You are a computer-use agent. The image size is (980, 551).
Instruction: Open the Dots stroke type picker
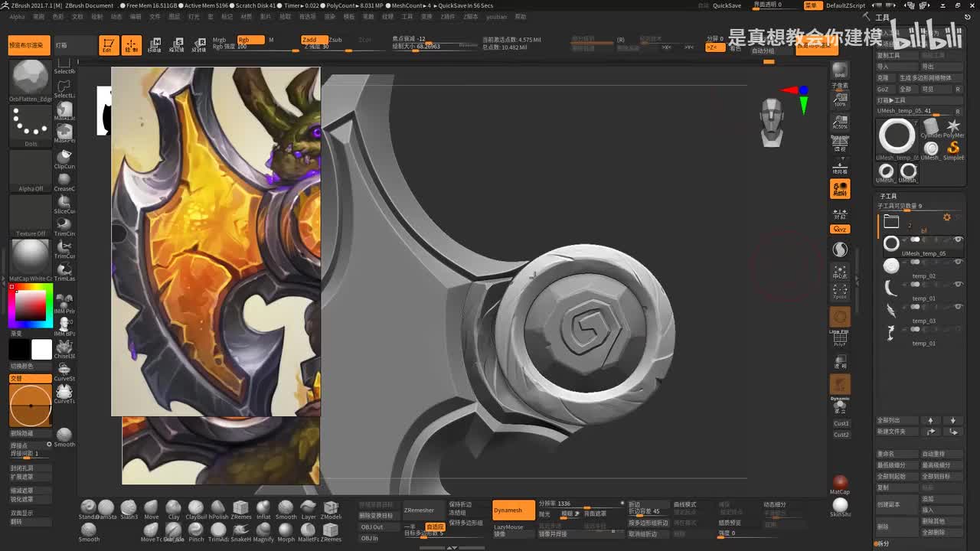point(31,125)
